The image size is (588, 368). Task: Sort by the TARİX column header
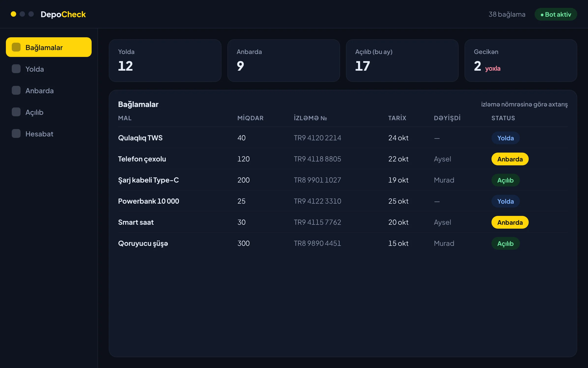[x=397, y=118]
